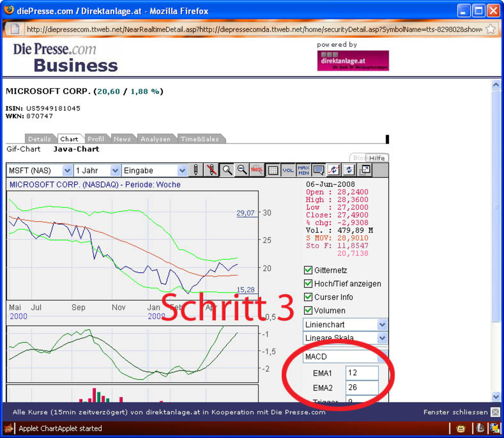
Task: Uncheck the Gitternetz checkbox
Action: tap(308, 270)
